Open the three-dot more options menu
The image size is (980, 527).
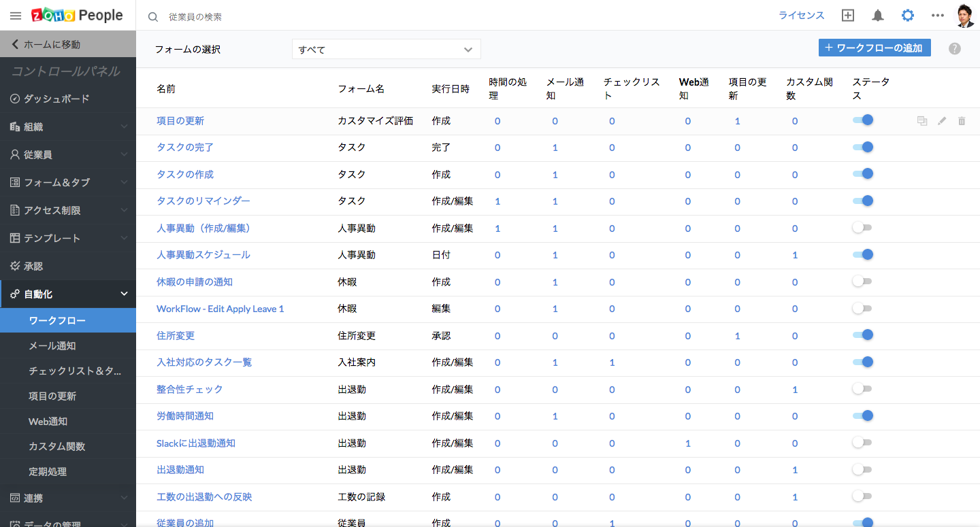(x=938, y=16)
